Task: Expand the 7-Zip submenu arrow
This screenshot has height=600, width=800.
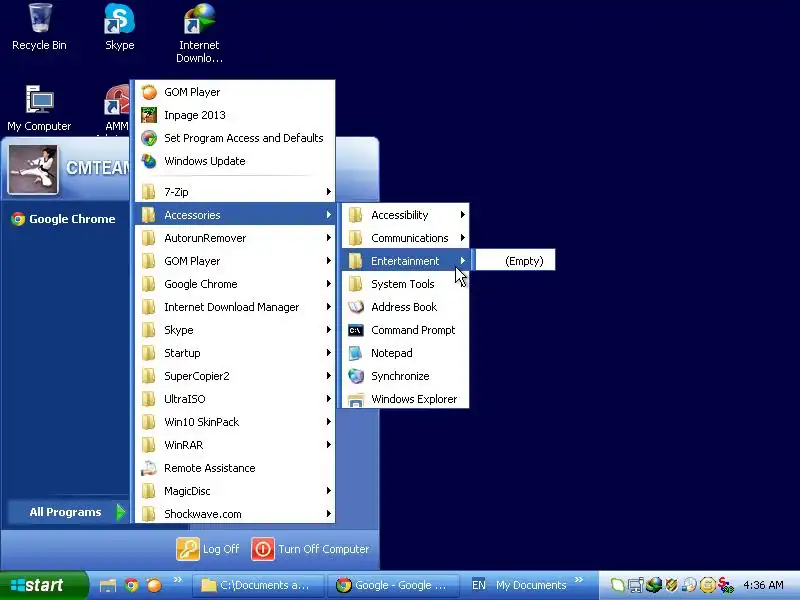Action: (x=329, y=192)
